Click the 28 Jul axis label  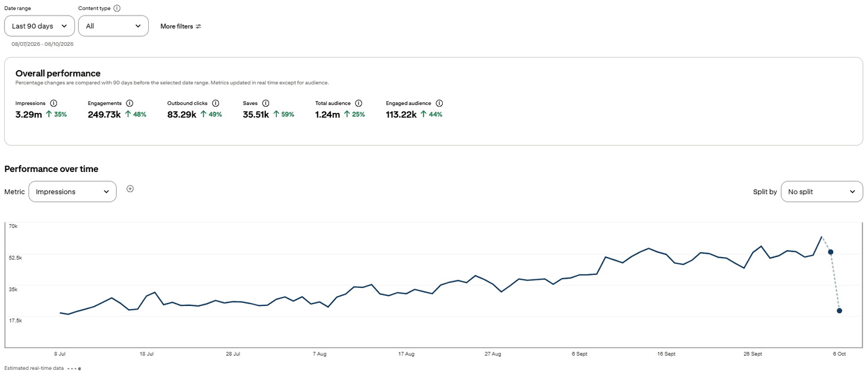(233, 354)
